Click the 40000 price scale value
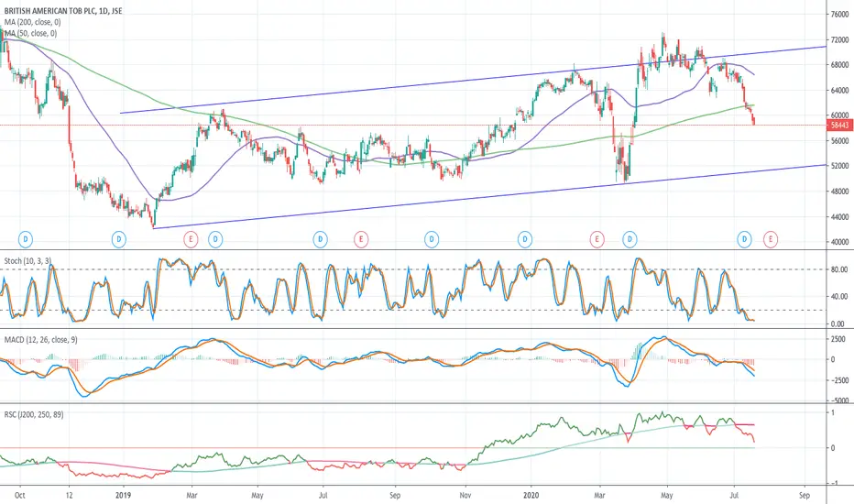This screenshot has width=854, height=504. [839, 242]
